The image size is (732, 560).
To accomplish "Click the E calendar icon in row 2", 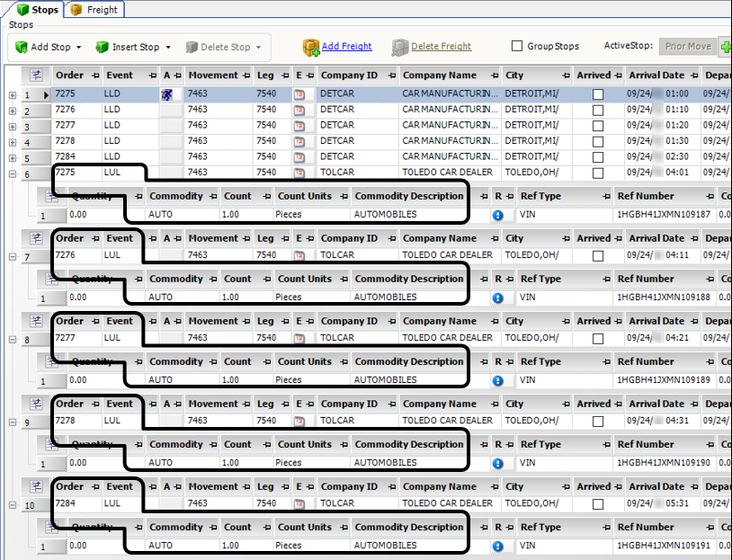I will (x=299, y=111).
